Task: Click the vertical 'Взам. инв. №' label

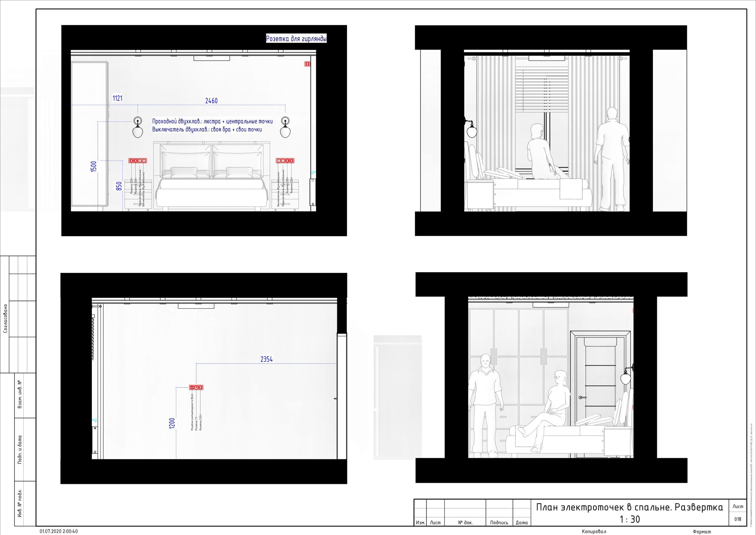Action: pyautogui.click(x=19, y=395)
